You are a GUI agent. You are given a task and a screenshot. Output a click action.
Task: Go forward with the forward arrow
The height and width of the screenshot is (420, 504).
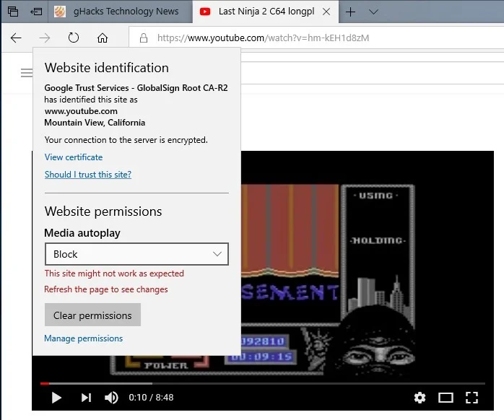[44, 38]
